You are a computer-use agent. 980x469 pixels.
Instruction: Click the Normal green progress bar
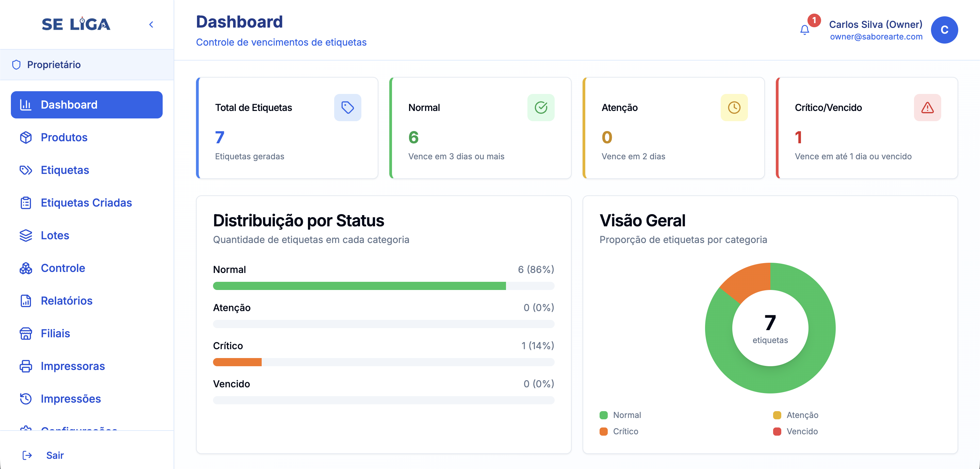coord(359,286)
